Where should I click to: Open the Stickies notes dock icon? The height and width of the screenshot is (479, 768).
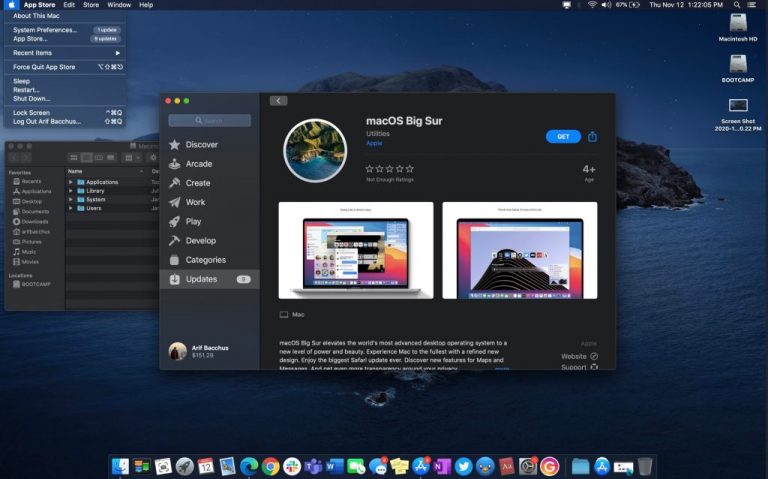pos(399,466)
